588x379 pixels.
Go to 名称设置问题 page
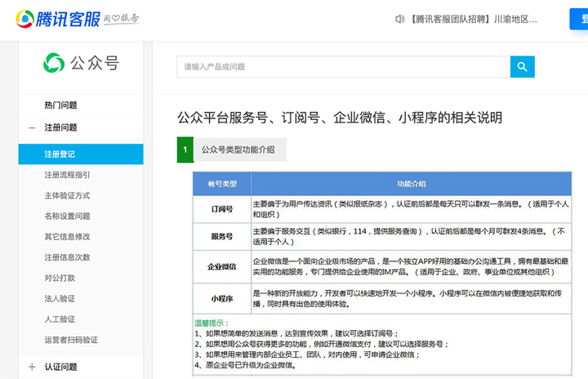pyautogui.click(x=67, y=216)
